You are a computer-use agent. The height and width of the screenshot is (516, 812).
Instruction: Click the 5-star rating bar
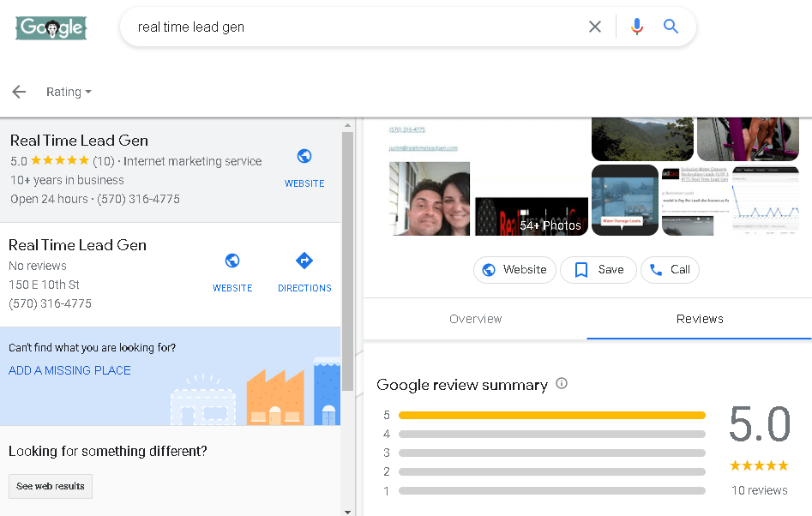pos(552,415)
